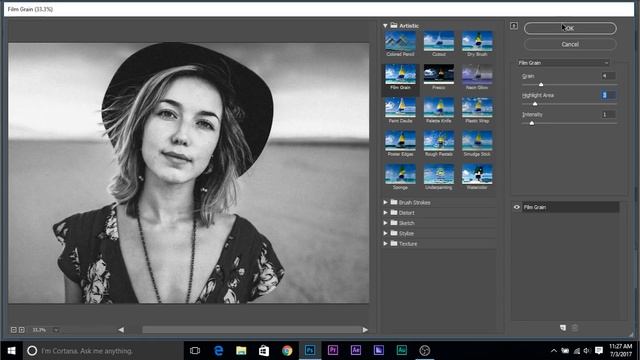Select the Sponge filter thumbnail

(400, 178)
